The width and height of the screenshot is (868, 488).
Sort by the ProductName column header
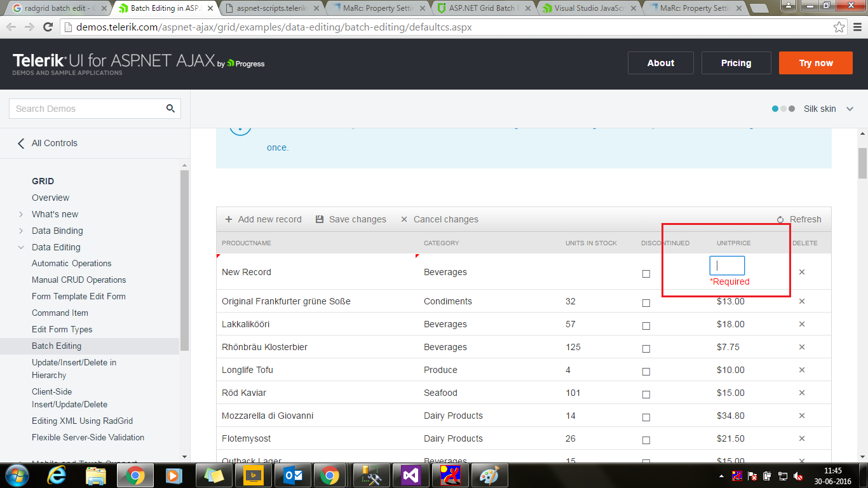pyautogui.click(x=247, y=243)
